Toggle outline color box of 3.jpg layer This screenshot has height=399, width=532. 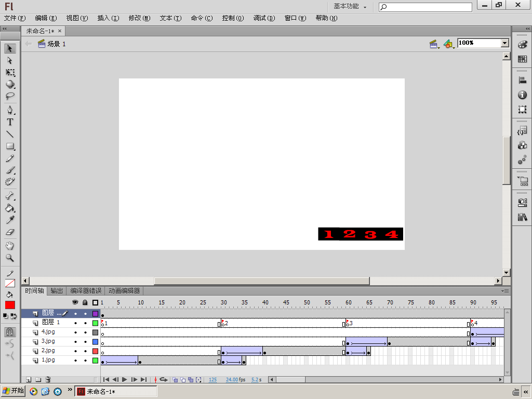[96, 342]
